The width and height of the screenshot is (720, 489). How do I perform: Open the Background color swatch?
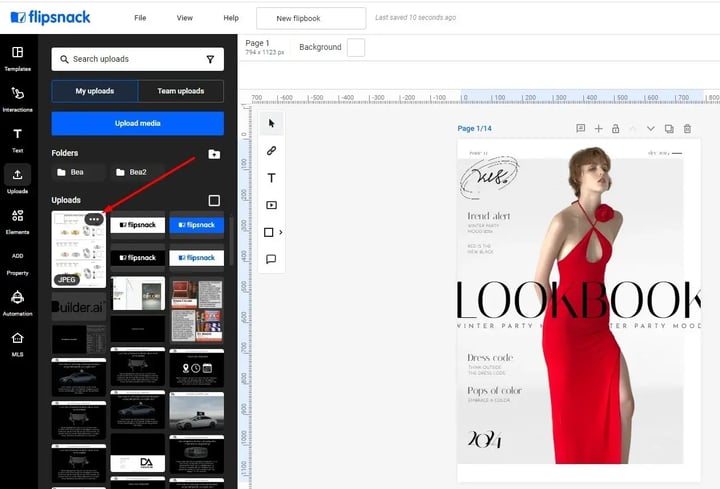356,47
